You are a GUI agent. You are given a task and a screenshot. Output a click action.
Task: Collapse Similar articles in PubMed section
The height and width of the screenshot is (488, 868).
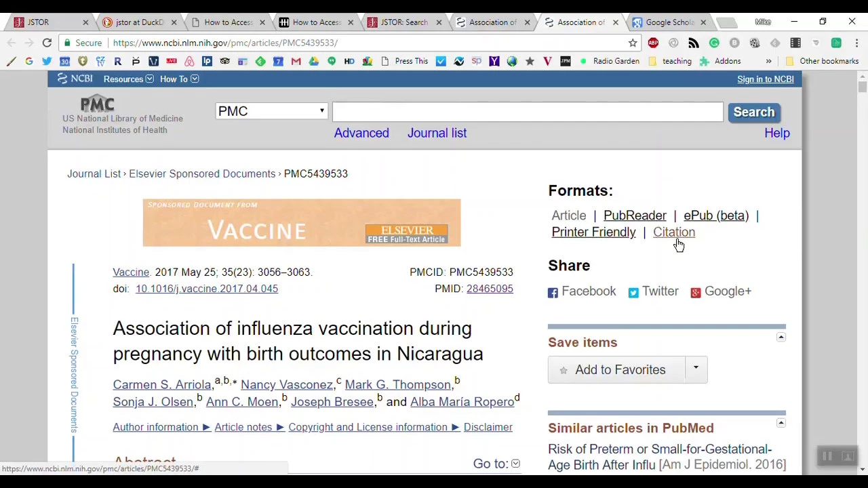click(781, 423)
